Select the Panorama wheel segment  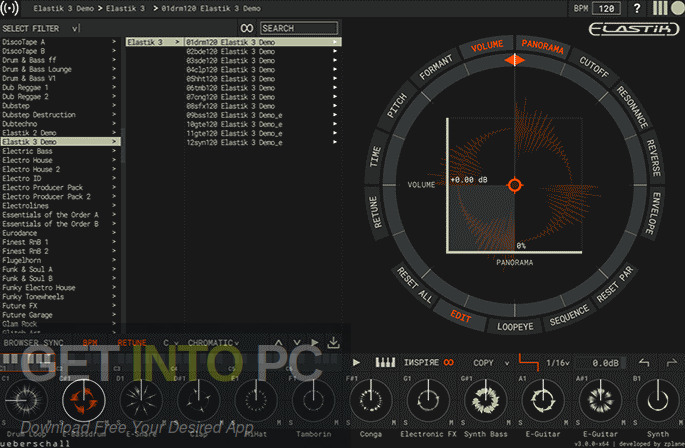[542, 46]
